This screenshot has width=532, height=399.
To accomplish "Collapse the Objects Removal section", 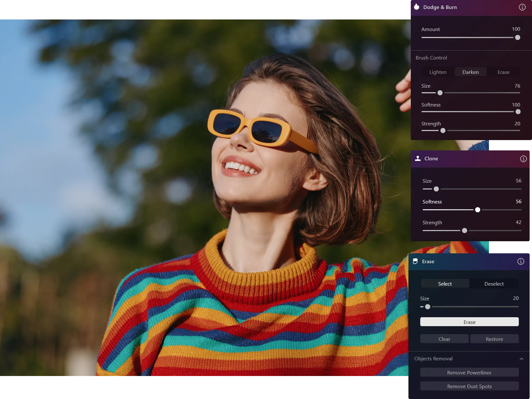I will pyautogui.click(x=521, y=359).
